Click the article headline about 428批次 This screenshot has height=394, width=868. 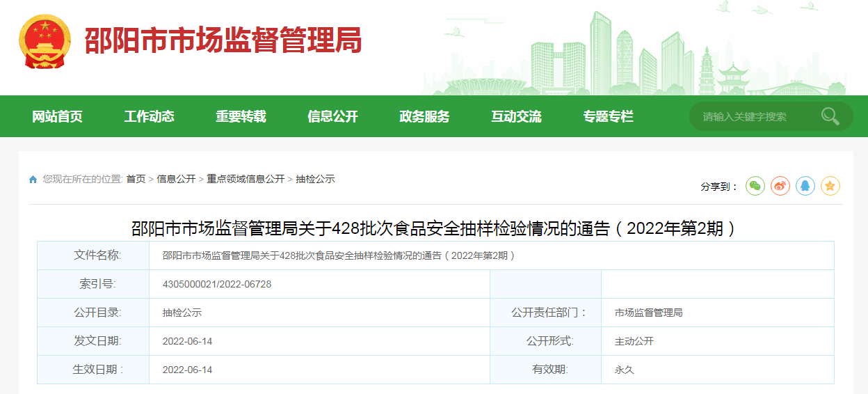[x=434, y=228]
